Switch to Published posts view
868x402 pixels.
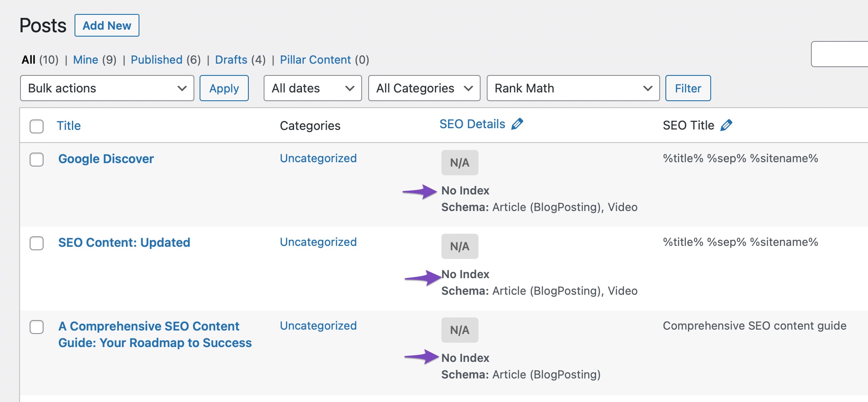click(x=156, y=60)
